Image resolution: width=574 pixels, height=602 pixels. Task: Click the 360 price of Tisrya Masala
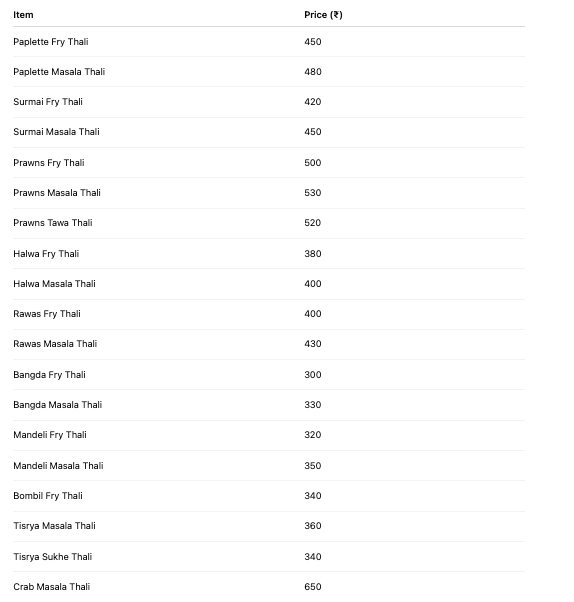313,526
